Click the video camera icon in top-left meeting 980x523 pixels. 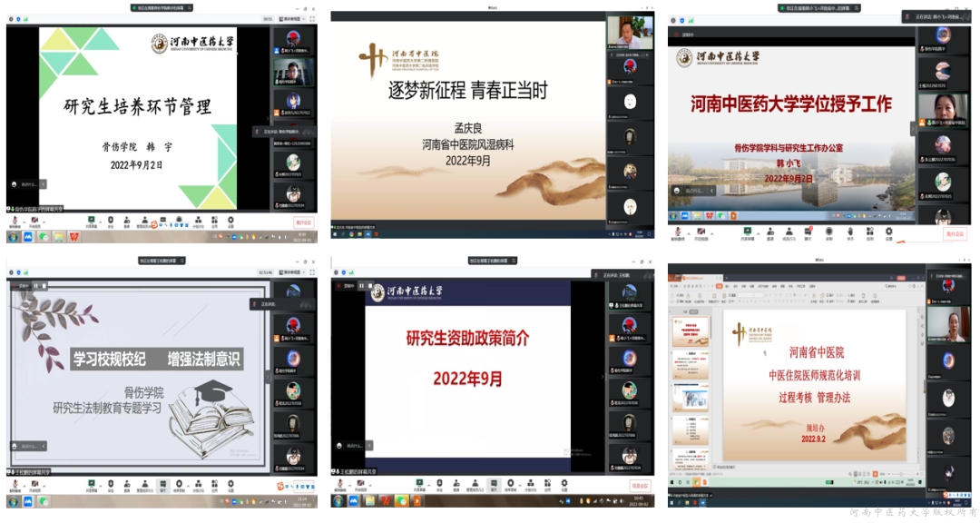click(35, 219)
